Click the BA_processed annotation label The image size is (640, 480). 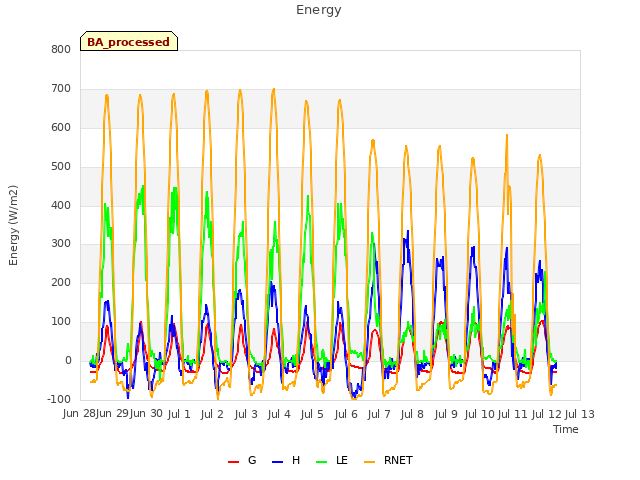(x=129, y=42)
